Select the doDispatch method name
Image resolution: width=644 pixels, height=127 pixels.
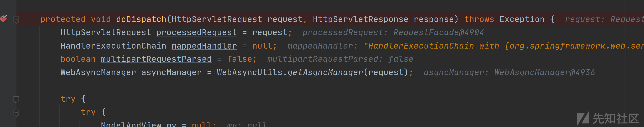click(x=141, y=19)
